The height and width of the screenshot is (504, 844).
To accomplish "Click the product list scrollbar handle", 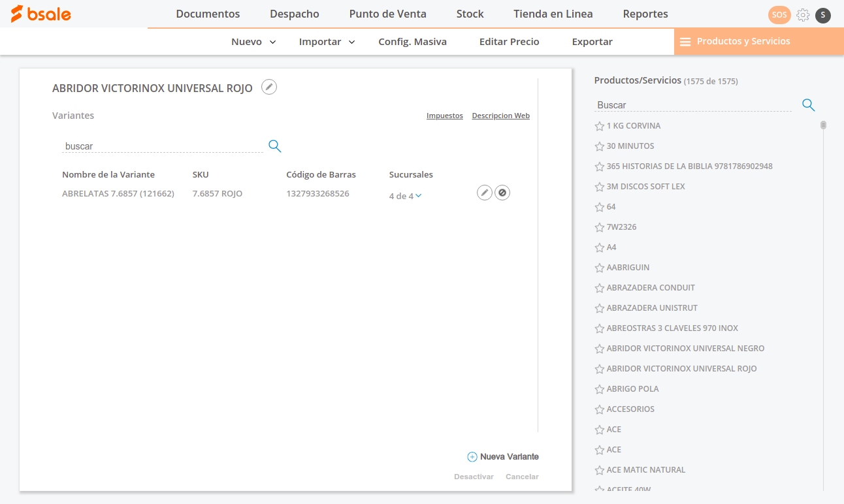I will click(823, 125).
